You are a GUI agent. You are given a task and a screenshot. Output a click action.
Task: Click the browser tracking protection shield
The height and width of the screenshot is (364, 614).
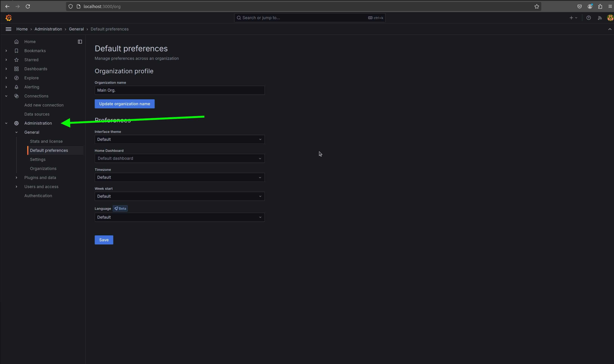click(71, 6)
